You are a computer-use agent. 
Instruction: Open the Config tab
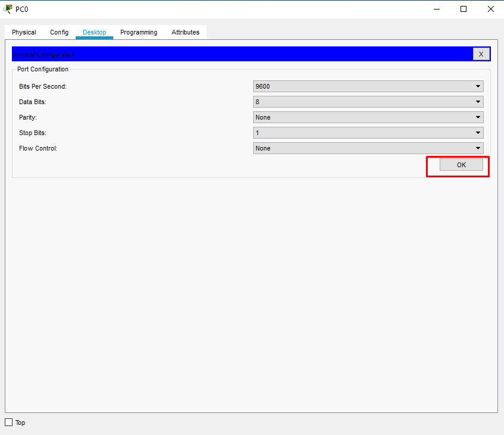(x=59, y=32)
